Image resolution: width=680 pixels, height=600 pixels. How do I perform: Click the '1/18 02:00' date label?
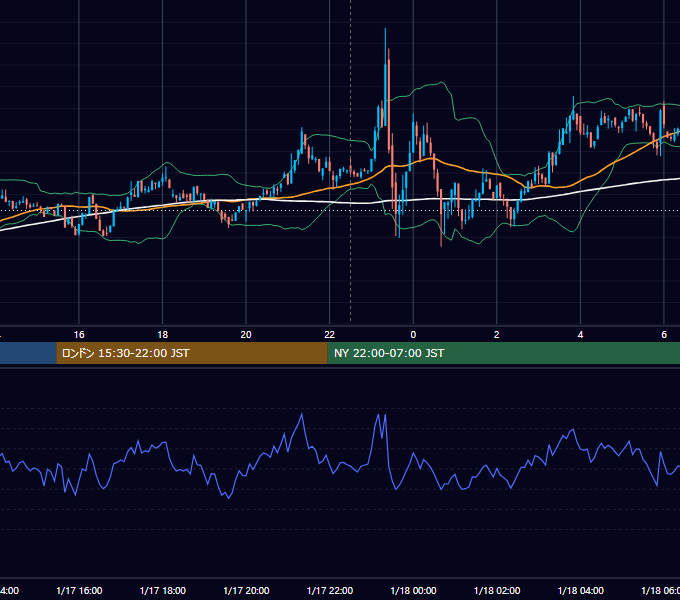coord(497,590)
